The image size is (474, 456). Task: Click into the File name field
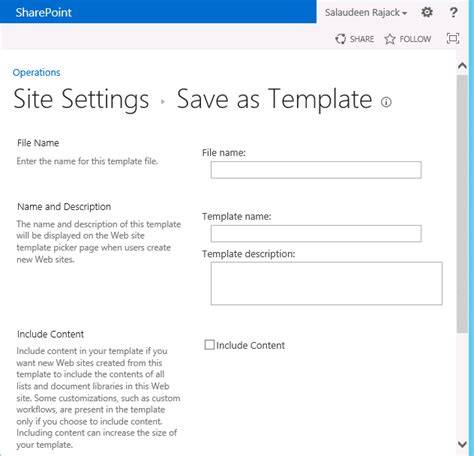[316, 170]
